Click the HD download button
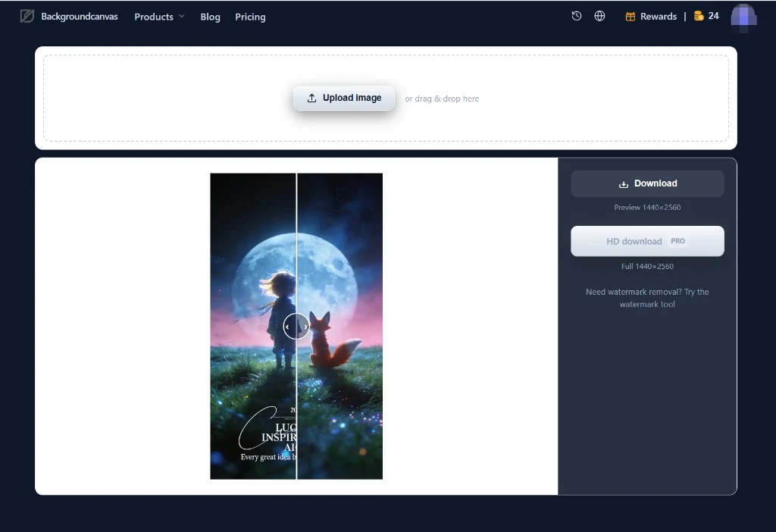This screenshot has height=532, width=776. click(647, 241)
